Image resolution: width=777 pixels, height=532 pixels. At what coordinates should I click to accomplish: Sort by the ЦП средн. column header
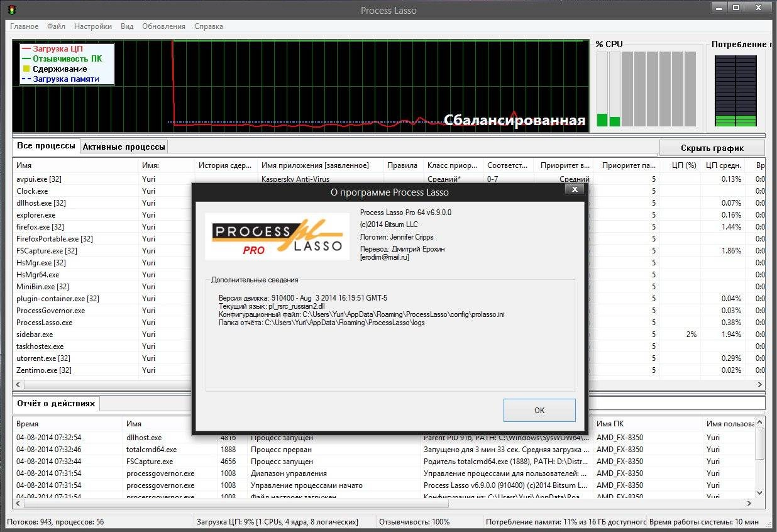coord(724,165)
